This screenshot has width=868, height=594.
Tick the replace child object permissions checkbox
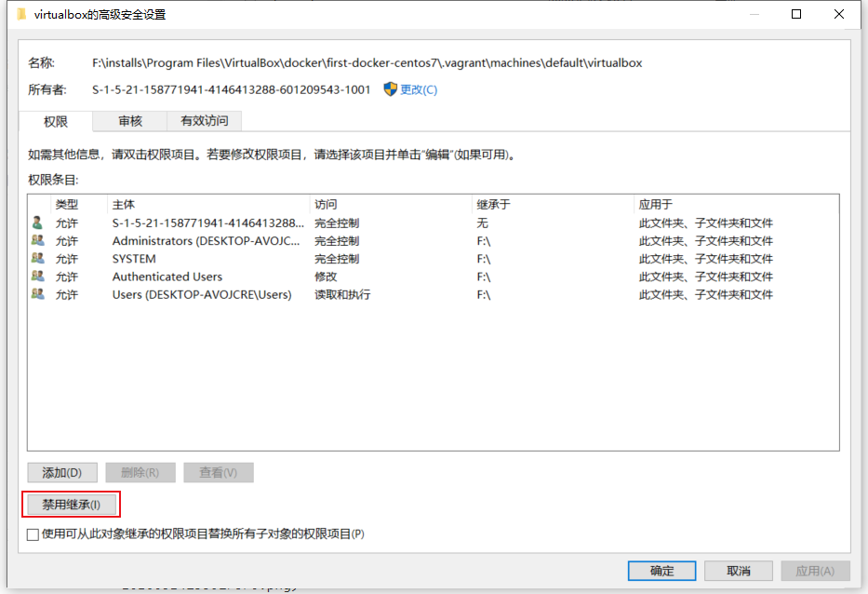click(33, 534)
